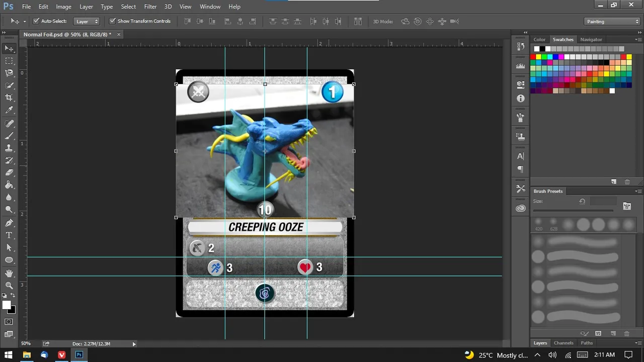Toggle Quick Mask mode
The height and width of the screenshot is (362, 644).
9,322
